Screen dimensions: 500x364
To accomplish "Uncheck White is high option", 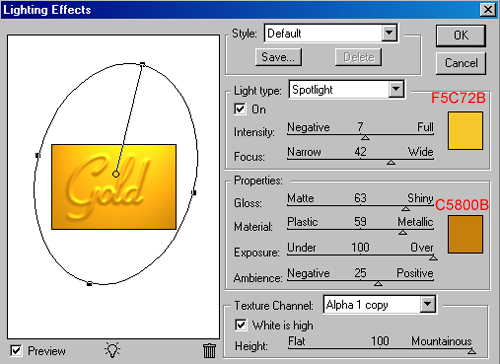I will [241, 325].
